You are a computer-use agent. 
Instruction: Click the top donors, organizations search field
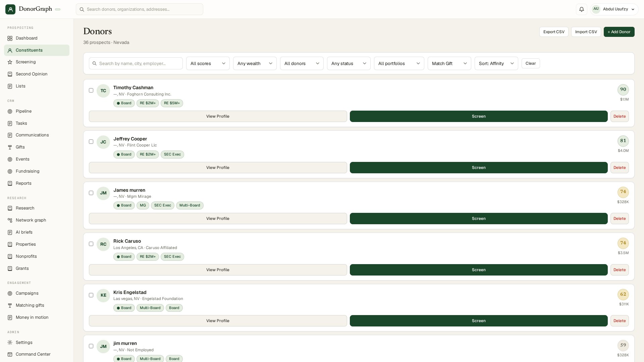(139, 9)
